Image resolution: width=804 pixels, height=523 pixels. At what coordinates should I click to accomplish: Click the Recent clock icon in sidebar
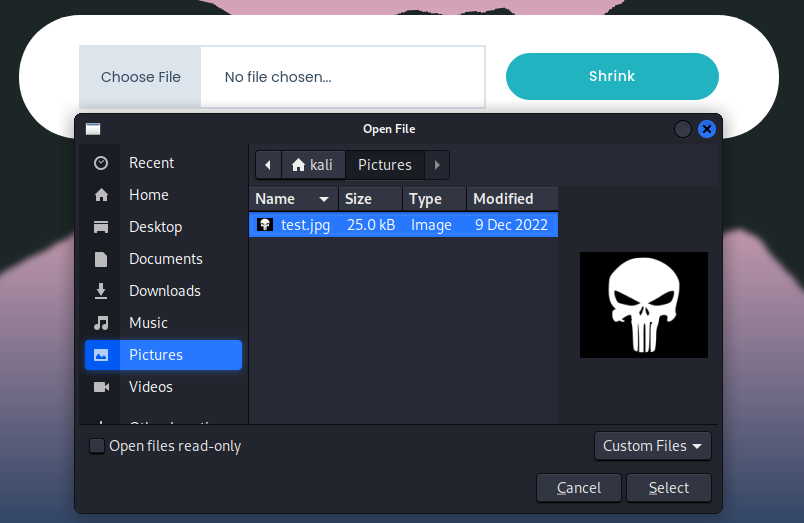[101, 163]
